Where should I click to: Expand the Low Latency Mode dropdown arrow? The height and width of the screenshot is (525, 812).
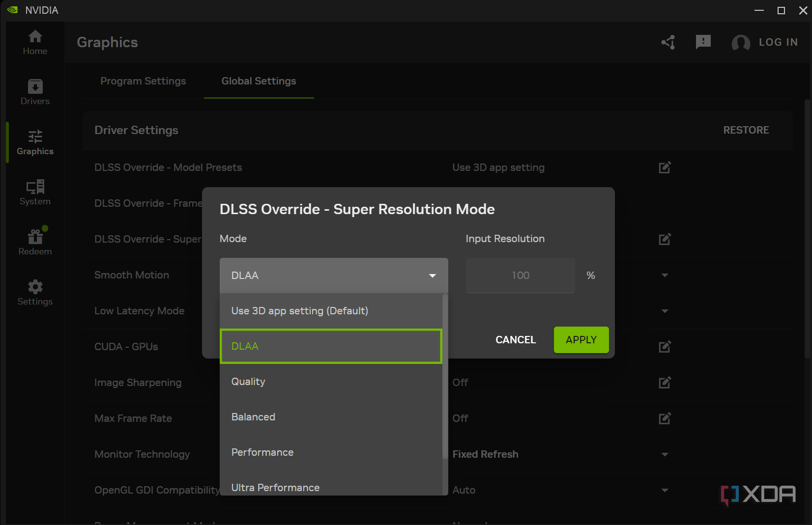[665, 311]
